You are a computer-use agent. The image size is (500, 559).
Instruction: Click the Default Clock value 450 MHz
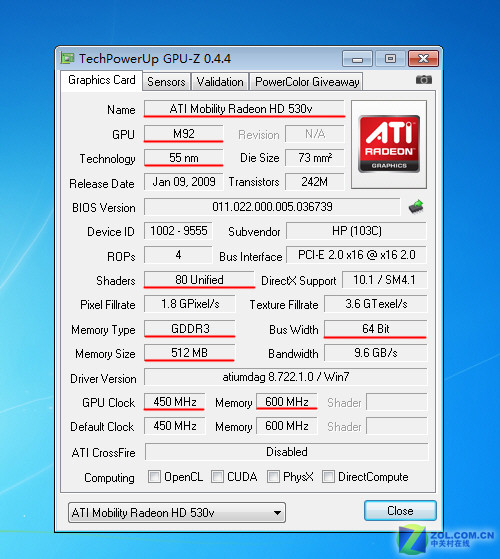[175, 426]
